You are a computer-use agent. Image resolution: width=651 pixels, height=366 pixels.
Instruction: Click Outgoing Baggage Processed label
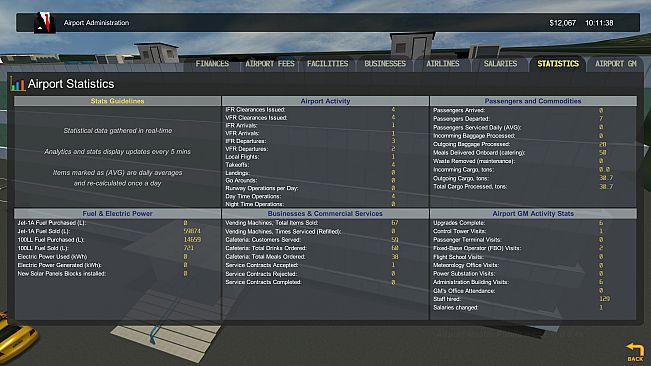coord(471,144)
